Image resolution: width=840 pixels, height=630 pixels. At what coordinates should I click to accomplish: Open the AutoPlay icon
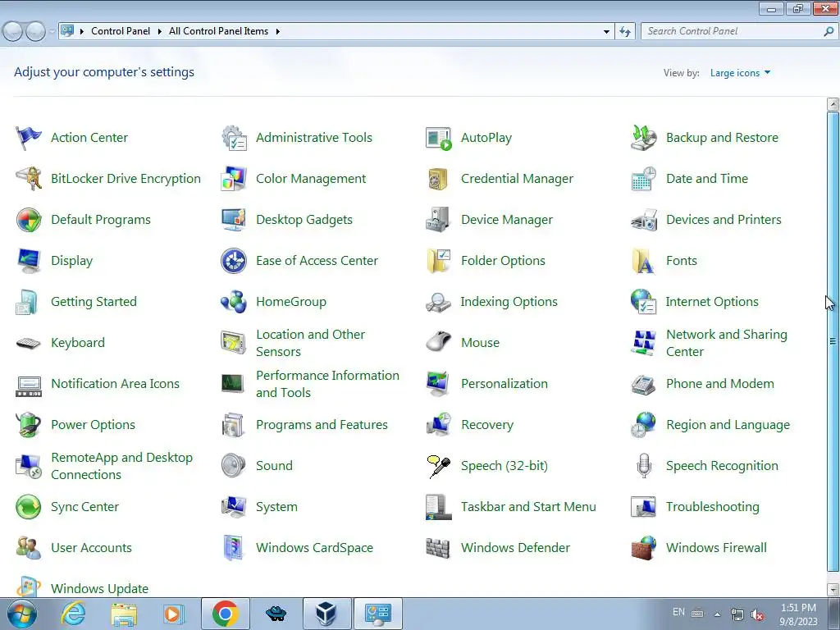pyautogui.click(x=439, y=138)
